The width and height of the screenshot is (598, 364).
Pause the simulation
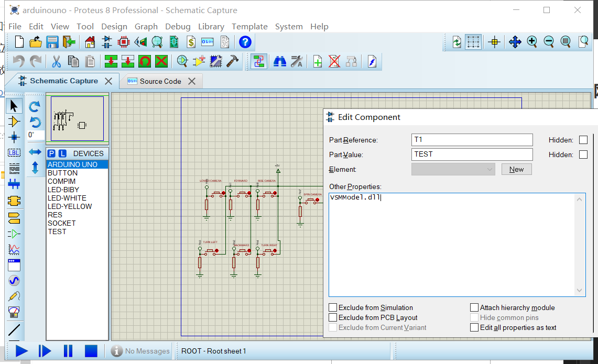[x=68, y=351]
